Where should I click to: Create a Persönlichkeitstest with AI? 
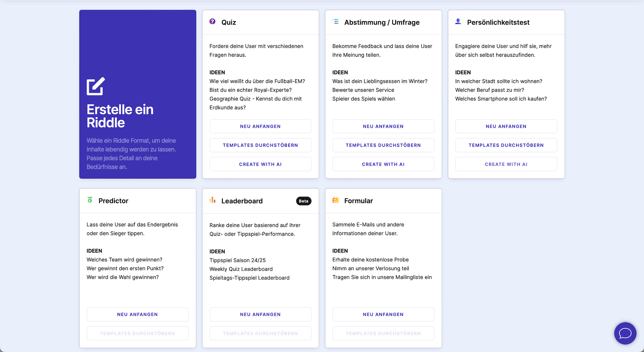point(506,164)
